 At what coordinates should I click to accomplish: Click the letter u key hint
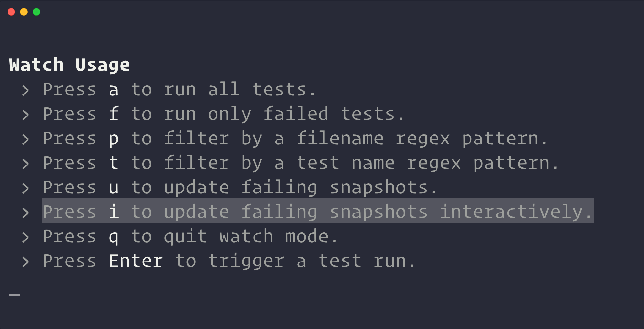click(x=114, y=188)
